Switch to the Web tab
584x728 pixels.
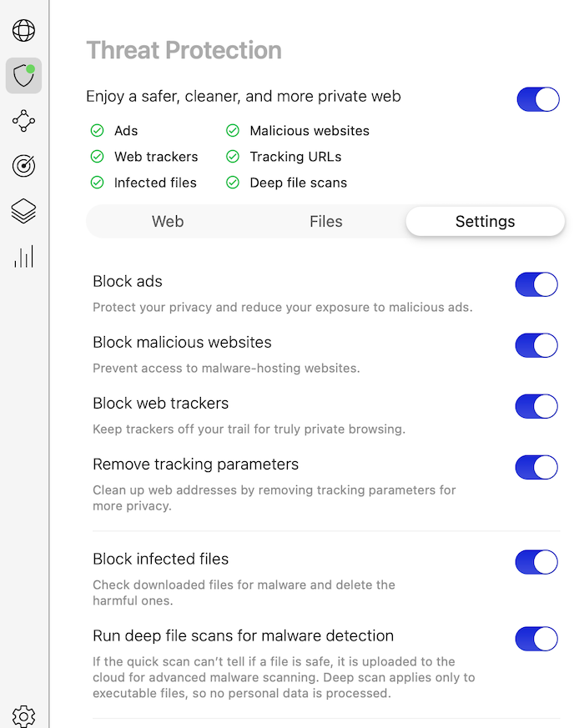(x=168, y=222)
